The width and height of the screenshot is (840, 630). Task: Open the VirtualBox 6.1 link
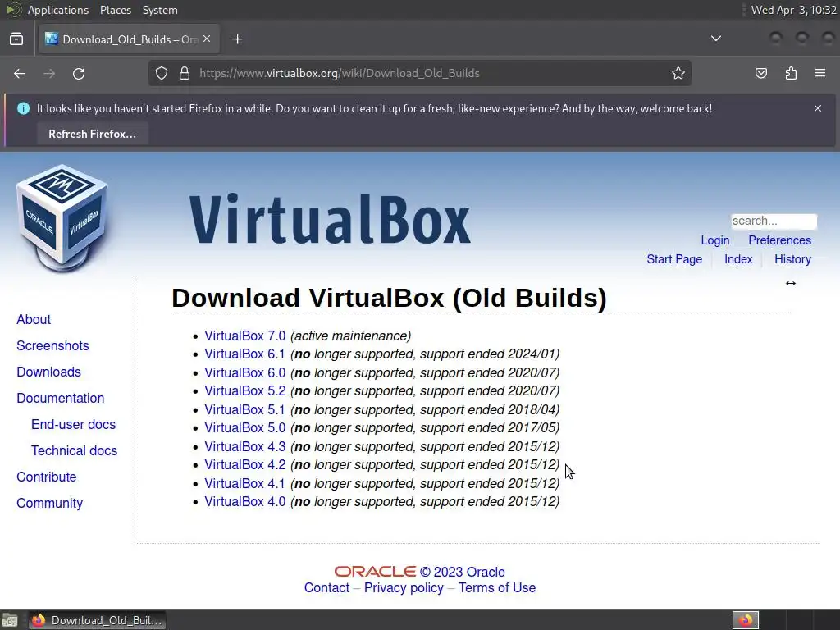[244, 354]
